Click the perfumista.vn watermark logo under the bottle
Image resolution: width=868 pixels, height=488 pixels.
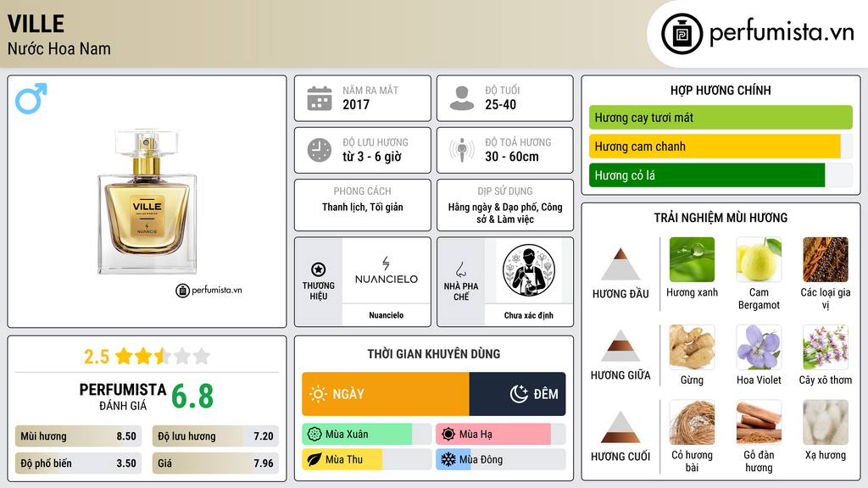(209, 290)
